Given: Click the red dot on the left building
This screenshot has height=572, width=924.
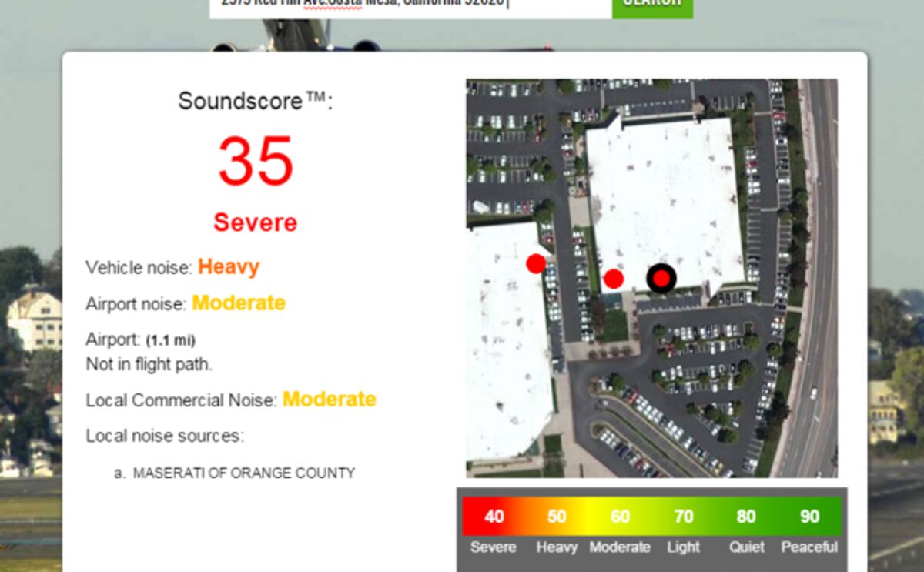Looking at the screenshot, I should (x=536, y=263).
